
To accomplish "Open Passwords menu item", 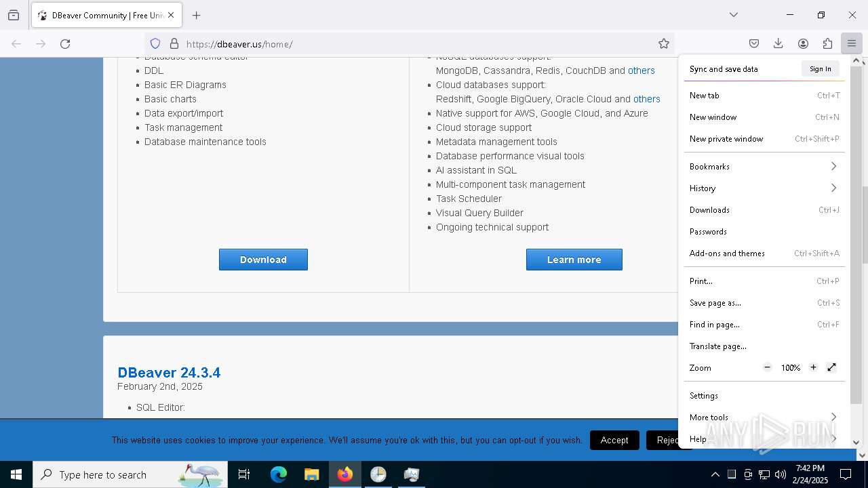I will coord(764,232).
